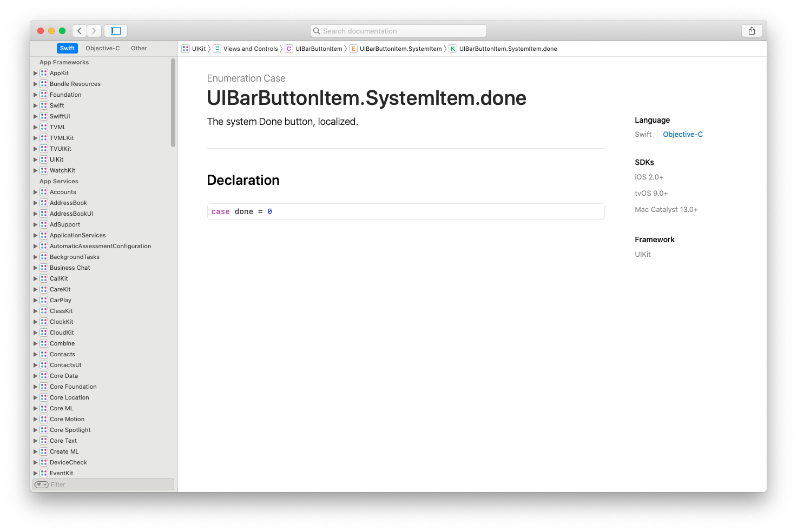
Task: Click the search magnifier icon
Action: tap(317, 31)
